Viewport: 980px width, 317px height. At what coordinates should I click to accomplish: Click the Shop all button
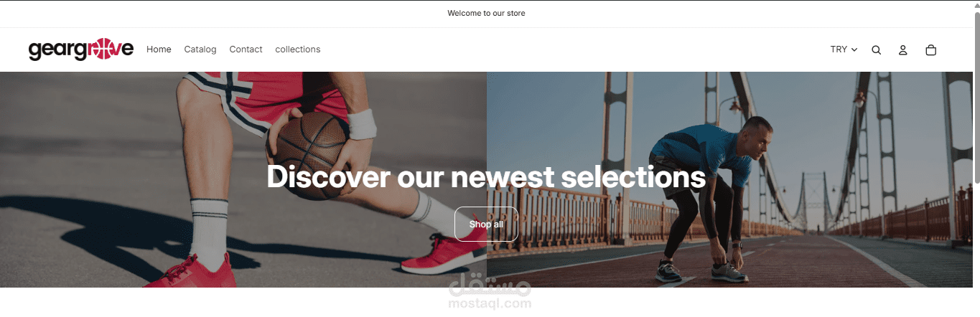(x=486, y=224)
